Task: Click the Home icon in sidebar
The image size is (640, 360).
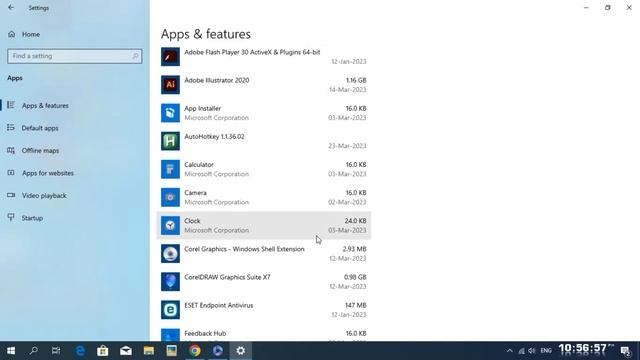Action: pos(11,34)
